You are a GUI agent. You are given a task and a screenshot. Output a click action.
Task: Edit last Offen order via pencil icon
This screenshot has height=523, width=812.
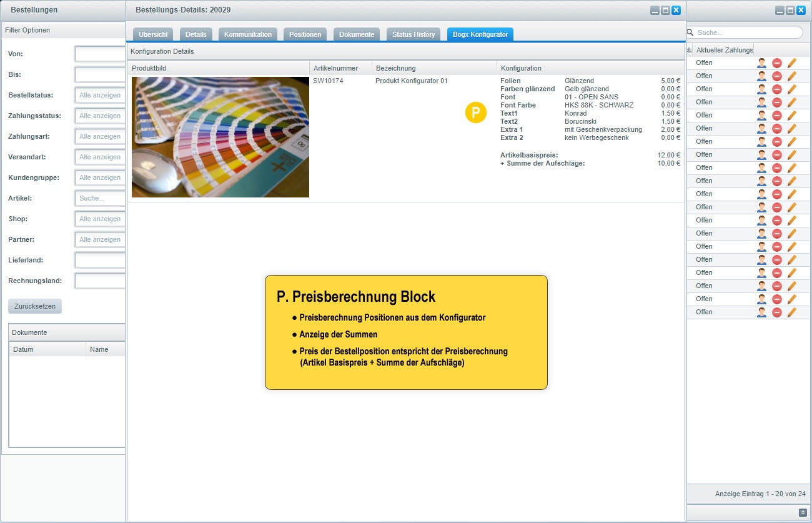click(x=792, y=312)
